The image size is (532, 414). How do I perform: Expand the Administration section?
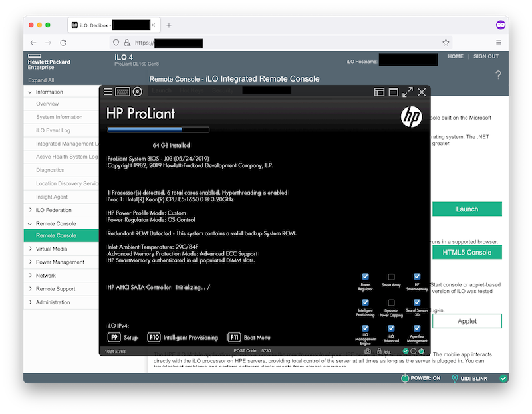(x=31, y=302)
